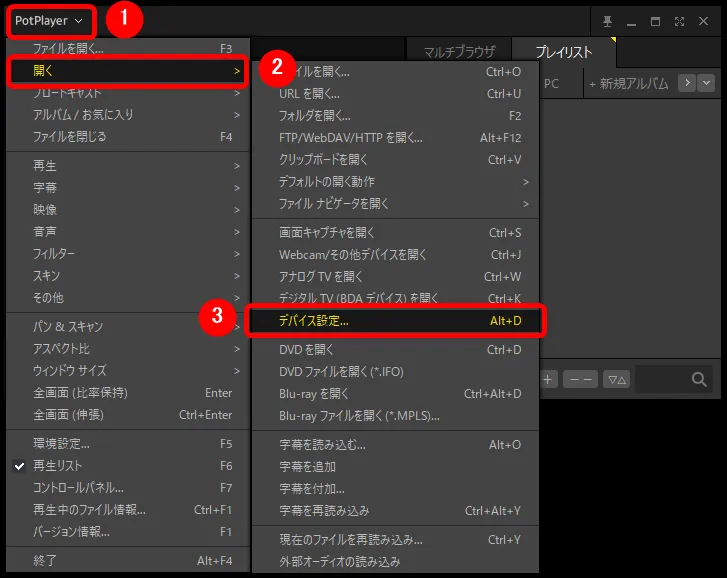The image size is (727, 578).
Task: Choose 字幕を付加...
Action: 395,489
